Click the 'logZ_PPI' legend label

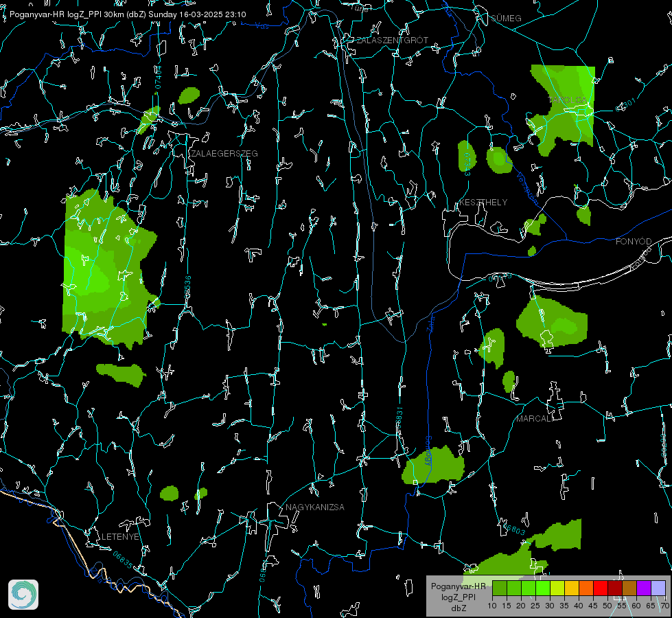click(x=458, y=597)
